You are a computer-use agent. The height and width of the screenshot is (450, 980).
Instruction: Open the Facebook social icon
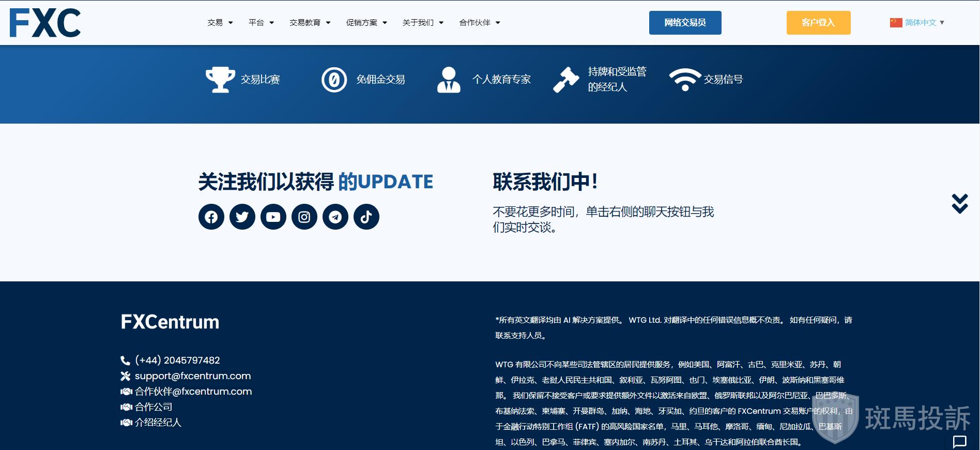[211, 217]
